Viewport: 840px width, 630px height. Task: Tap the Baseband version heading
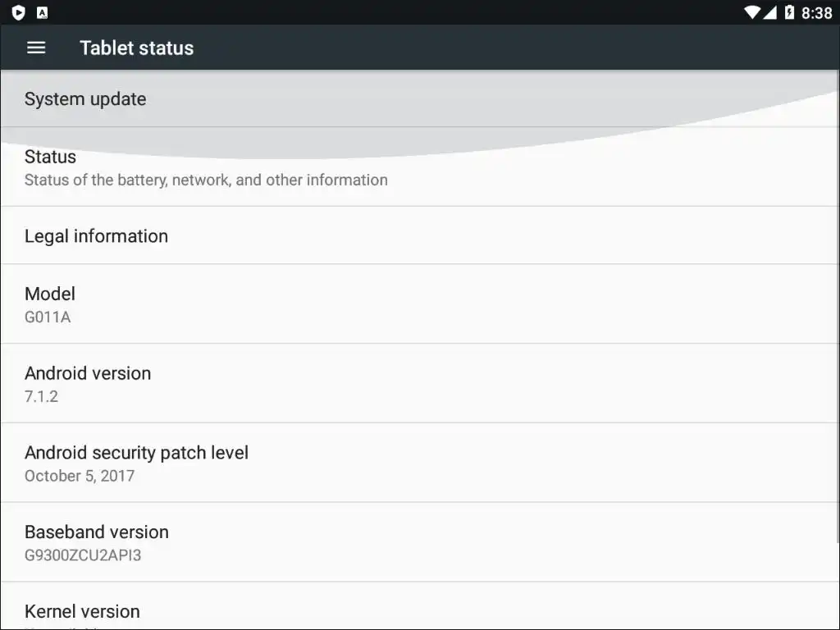(x=97, y=532)
